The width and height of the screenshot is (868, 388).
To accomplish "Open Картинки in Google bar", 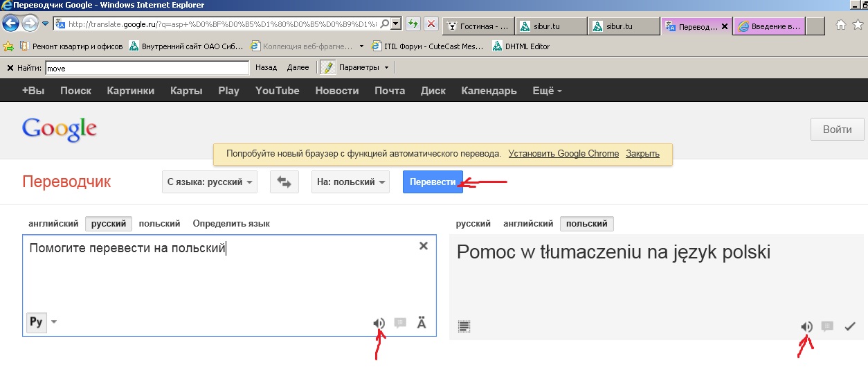I will [131, 91].
